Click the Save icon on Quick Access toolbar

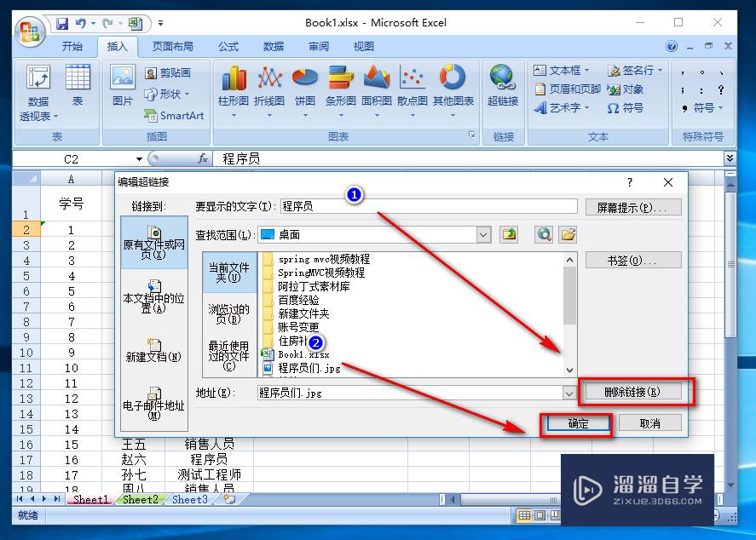click(62, 23)
